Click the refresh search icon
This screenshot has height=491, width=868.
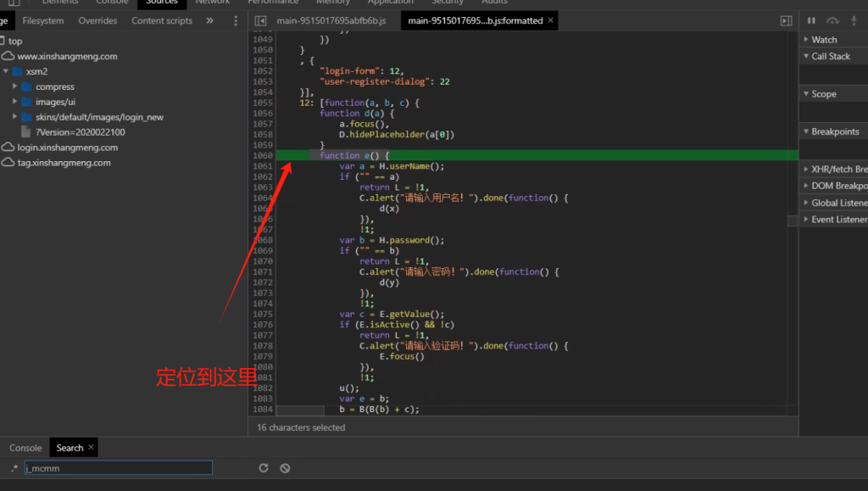[264, 468]
